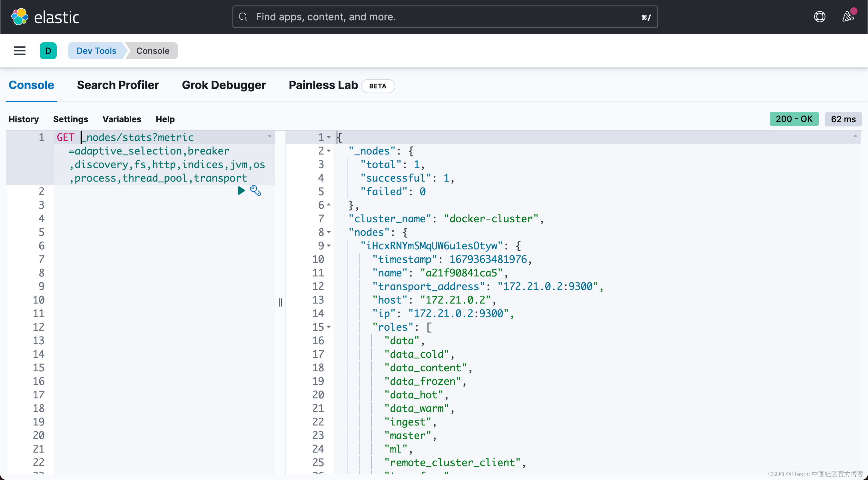Click the "172.21.0.2" host value

point(456,300)
